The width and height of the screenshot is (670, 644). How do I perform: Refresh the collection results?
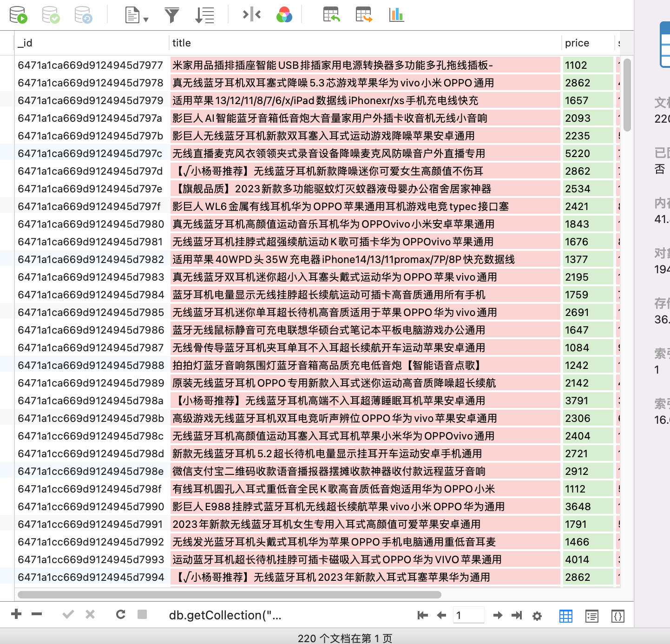point(121,615)
